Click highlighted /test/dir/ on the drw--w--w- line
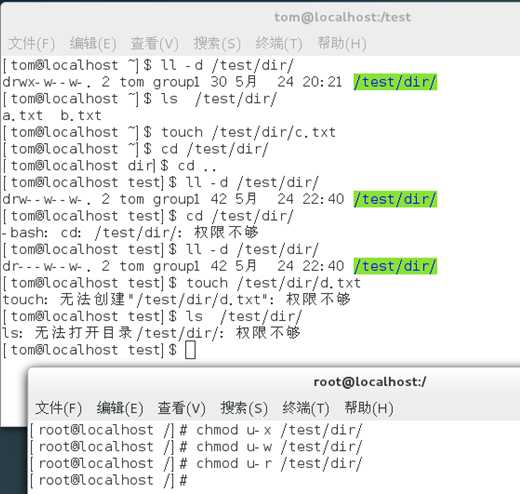Image resolution: width=520 pixels, height=494 pixels. 395,199
